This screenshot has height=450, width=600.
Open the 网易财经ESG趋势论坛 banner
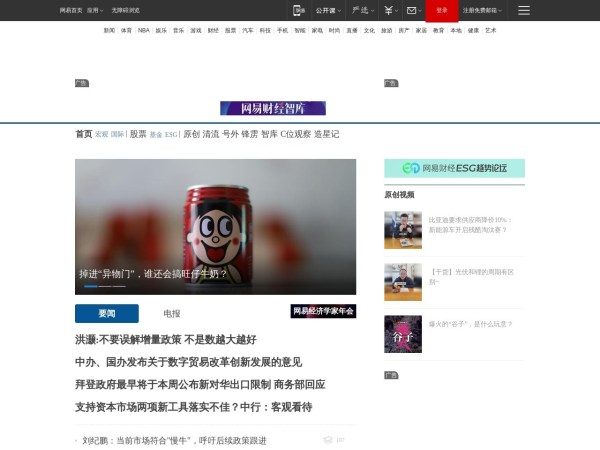point(454,169)
